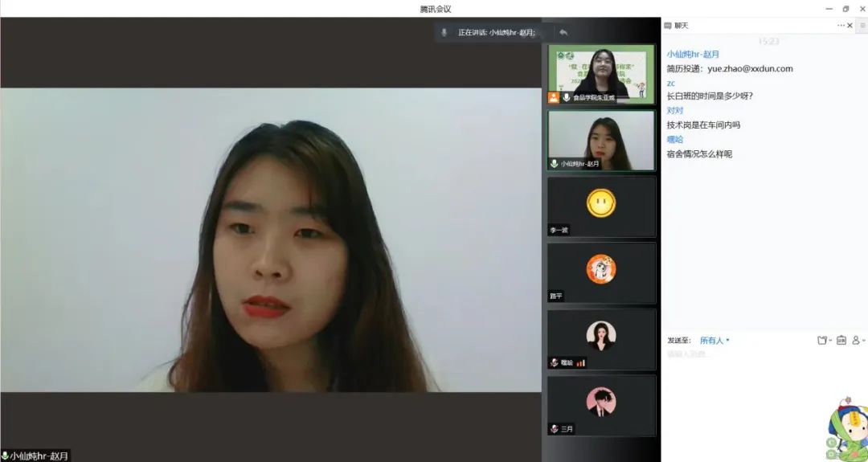Click the red envelope icon in chat toolbar
868x462 pixels.
[x=841, y=340]
